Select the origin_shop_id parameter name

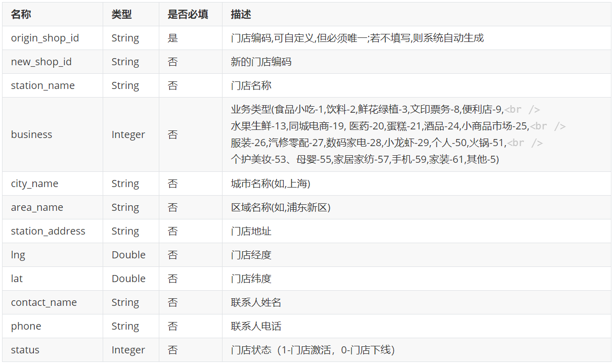(45, 38)
